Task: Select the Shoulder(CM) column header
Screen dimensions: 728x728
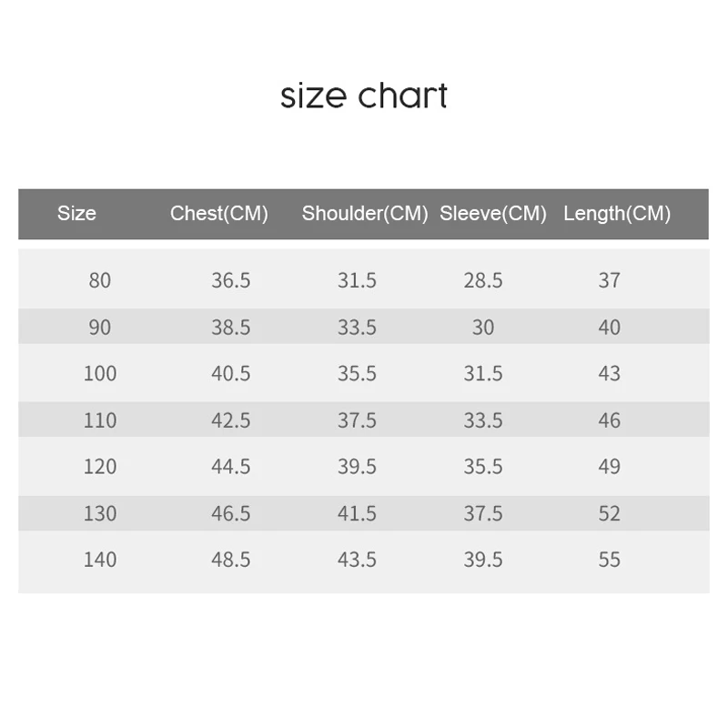Action: coord(365,214)
